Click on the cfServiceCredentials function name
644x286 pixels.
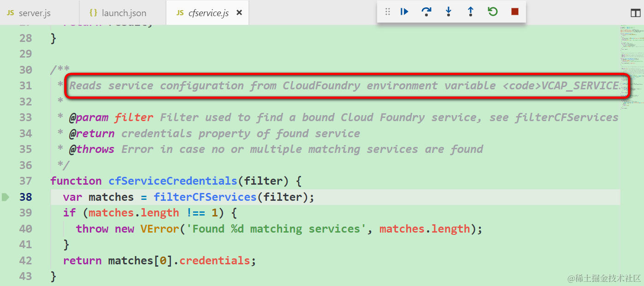(173, 181)
